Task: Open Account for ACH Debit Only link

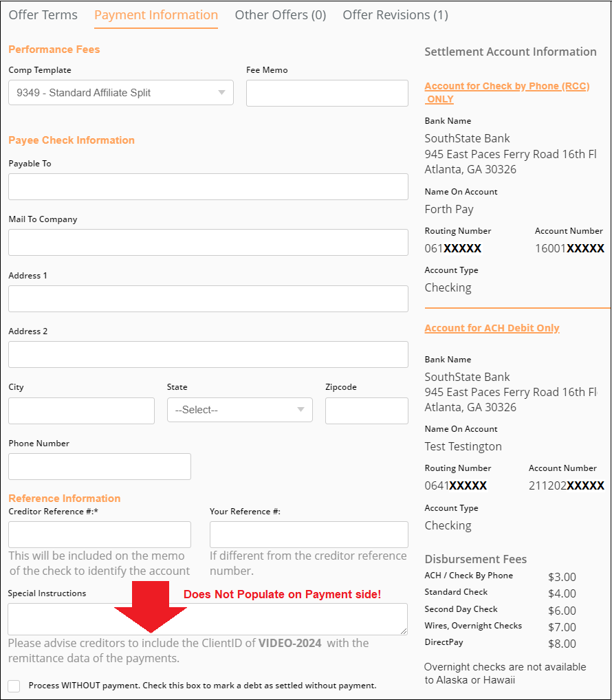Action: pos(492,328)
